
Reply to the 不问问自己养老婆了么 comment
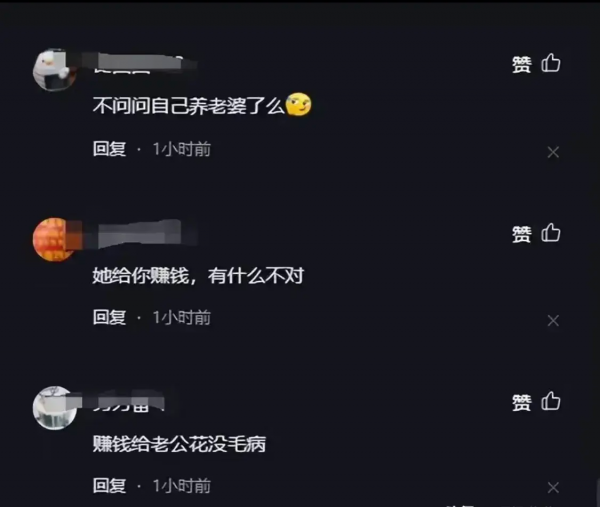click(x=109, y=149)
